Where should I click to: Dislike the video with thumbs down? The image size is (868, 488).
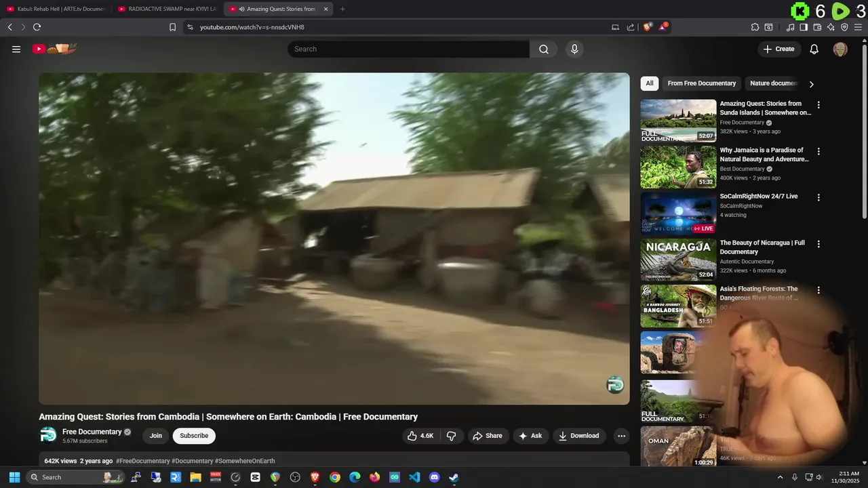tap(451, 436)
